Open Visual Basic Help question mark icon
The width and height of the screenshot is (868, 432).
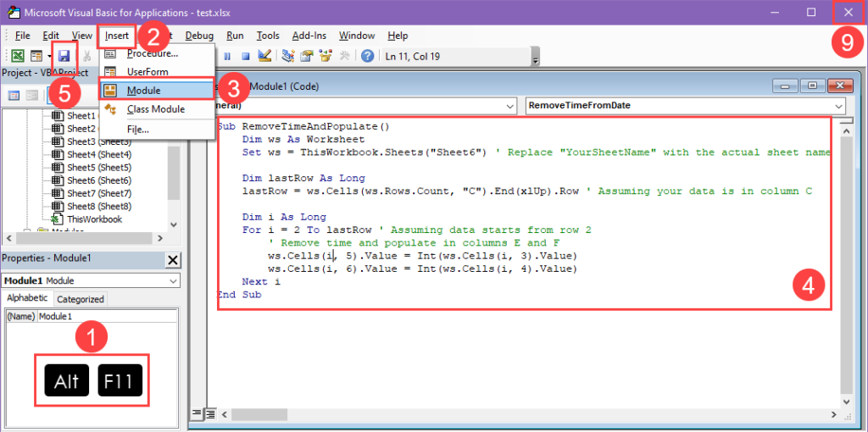(x=367, y=56)
